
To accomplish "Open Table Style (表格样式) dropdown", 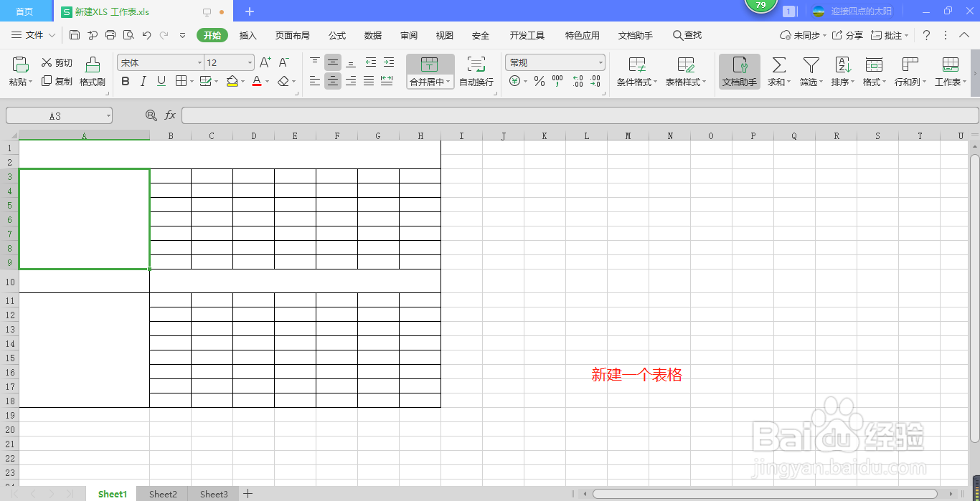I will (686, 82).
